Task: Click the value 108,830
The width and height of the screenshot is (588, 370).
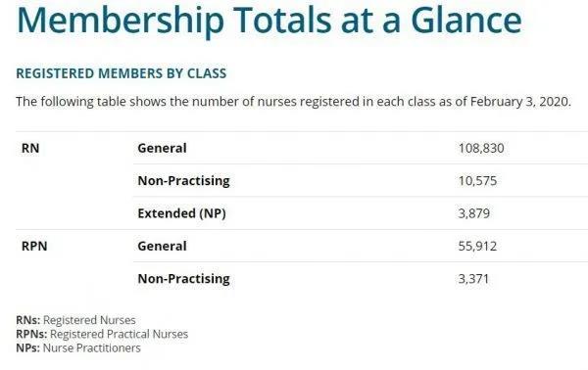Action: point(481,149)
